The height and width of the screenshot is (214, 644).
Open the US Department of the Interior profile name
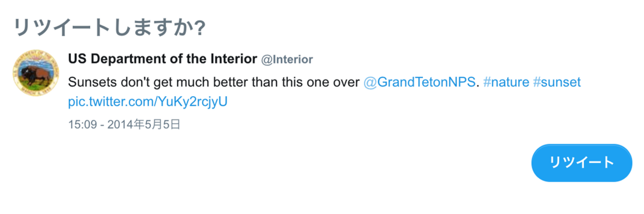(x=162, y=59)
